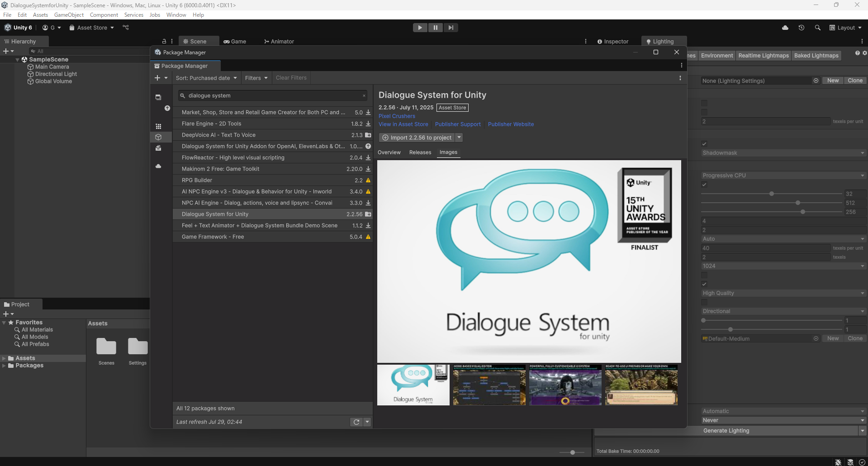Toggle second checkbox below Lighting Settings field
The image size is (868, 466).
[704, 112]
